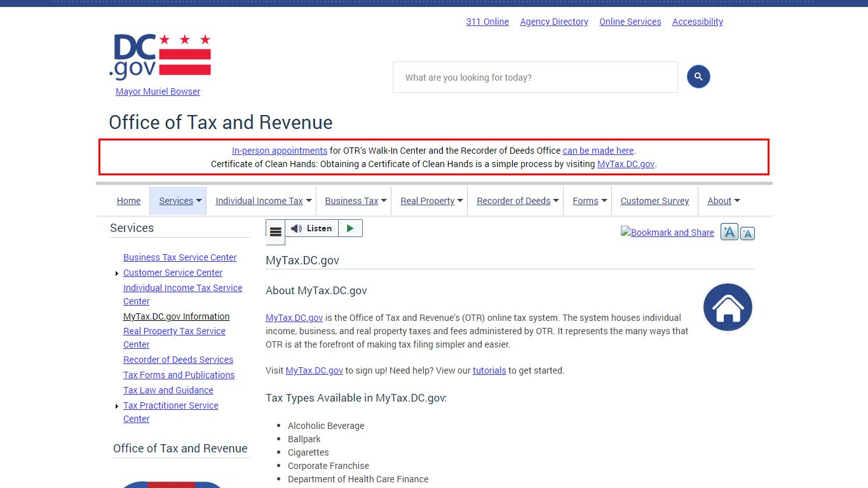Expand Customer Service Center sidebar triangle
The height and width of the screenshot is (488, 868).
[117, 274]
